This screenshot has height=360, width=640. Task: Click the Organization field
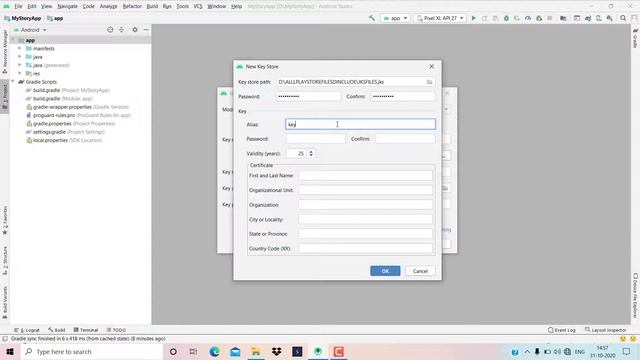[x=366, y=205]
